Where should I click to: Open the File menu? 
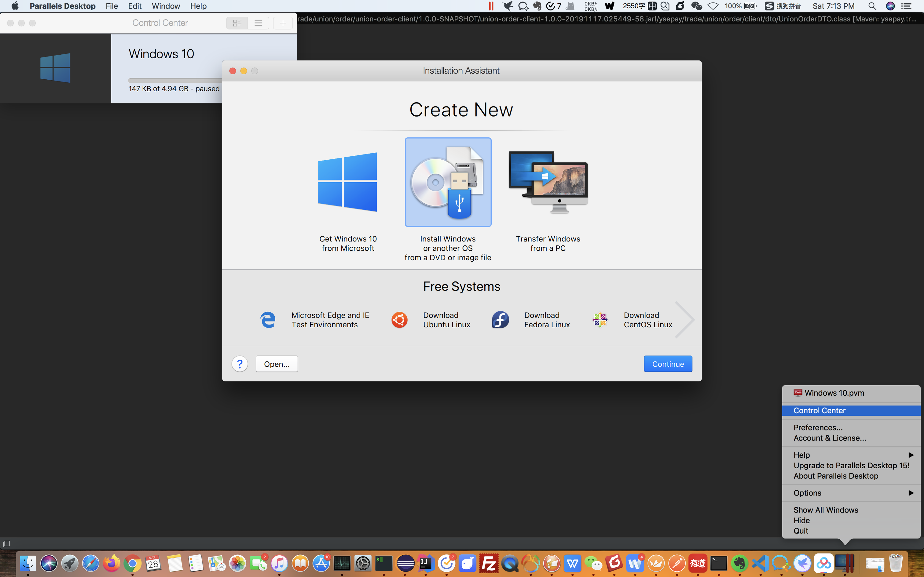(112, 6)
